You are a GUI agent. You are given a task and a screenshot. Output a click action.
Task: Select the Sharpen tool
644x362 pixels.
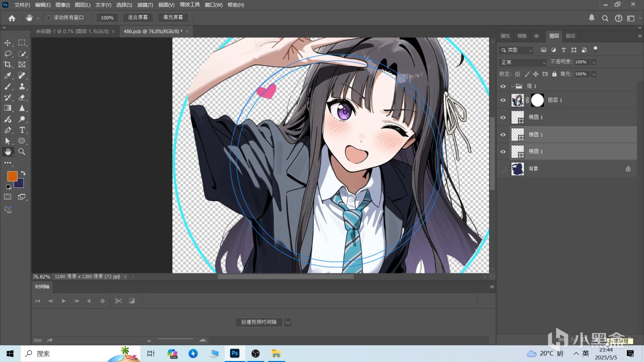pyautogui.click(x=22, y=108)
